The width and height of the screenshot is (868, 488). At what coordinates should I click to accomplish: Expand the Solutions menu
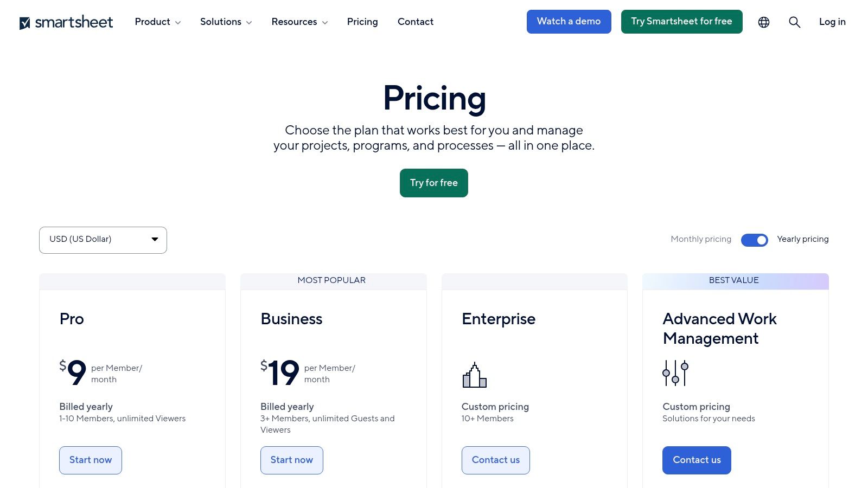pyautogui.click(x=226, y=22)
